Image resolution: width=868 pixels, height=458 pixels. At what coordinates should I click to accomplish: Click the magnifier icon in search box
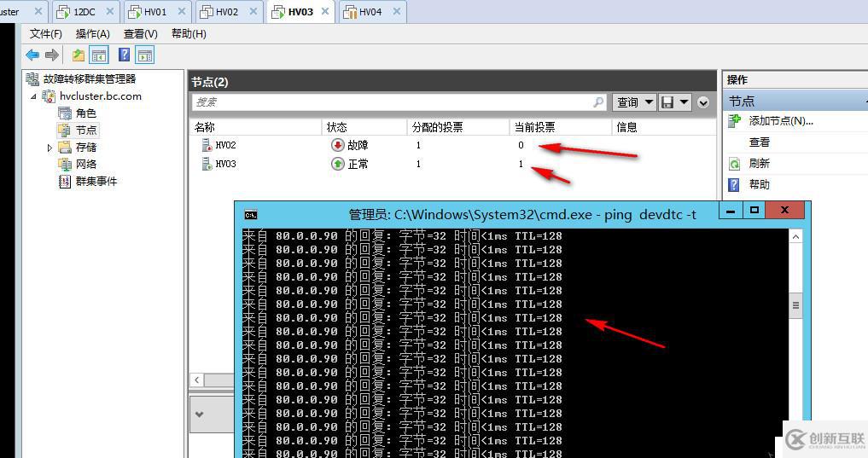(598, 102)
